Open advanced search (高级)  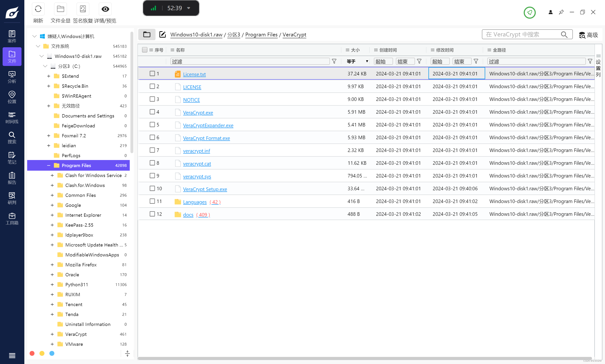588,35
